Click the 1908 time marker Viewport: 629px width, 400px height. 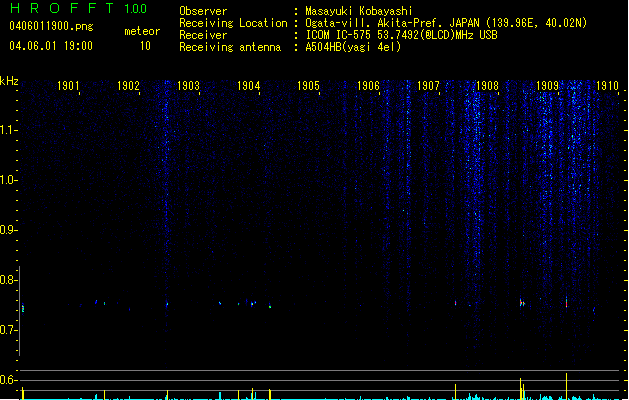487,85
